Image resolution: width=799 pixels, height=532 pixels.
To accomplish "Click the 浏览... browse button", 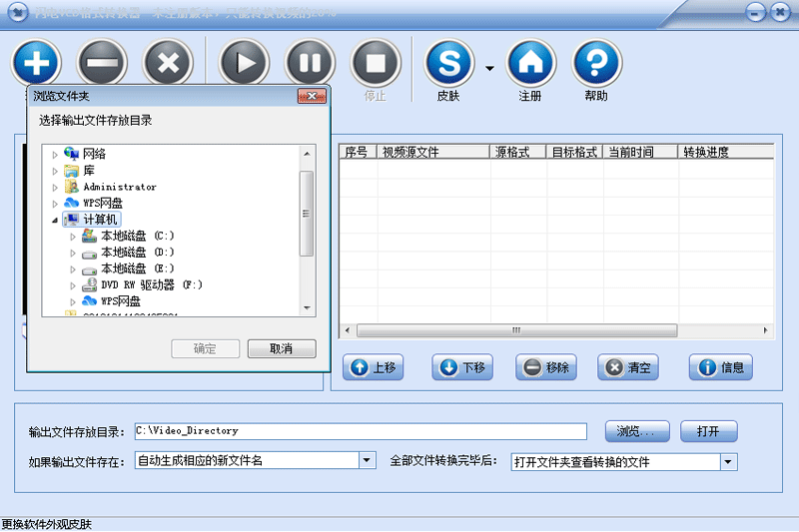I will point(637,431).
